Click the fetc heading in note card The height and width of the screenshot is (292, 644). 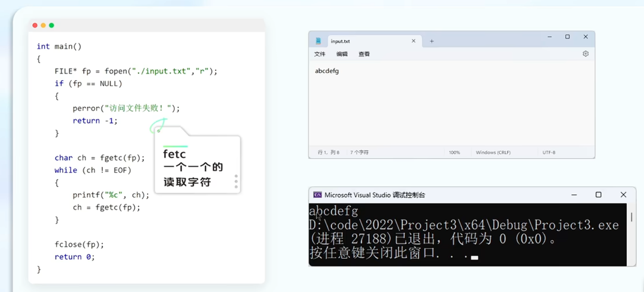(x=174, y=154)
